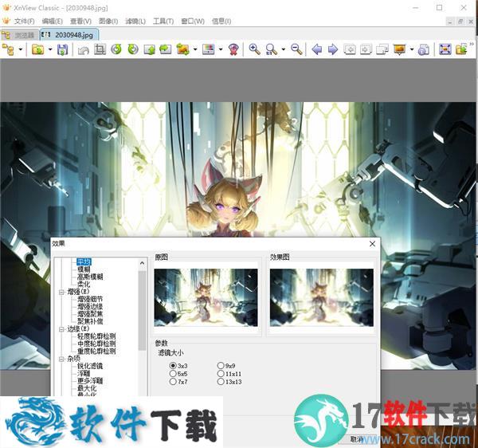Open the 工具(T) menu
Viewport: 478px width, 448px height.
(x=163, y=21)
